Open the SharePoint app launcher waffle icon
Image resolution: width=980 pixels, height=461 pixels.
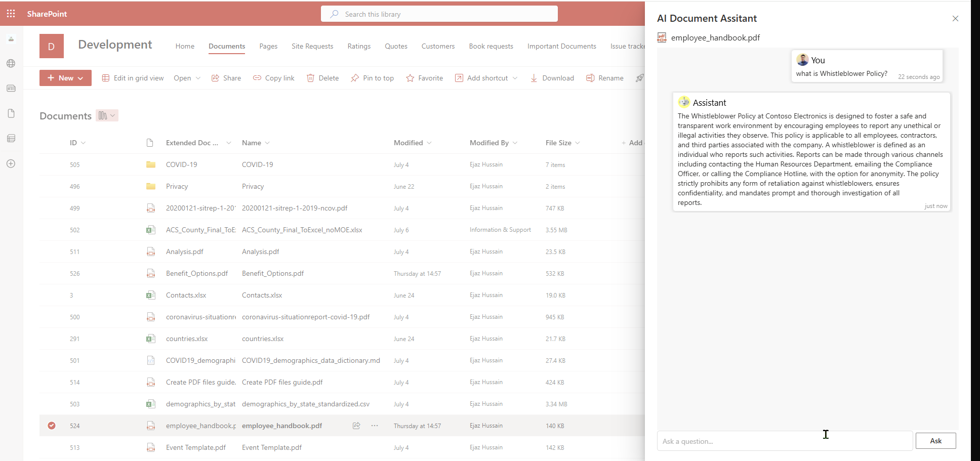(x=11, y=14)
